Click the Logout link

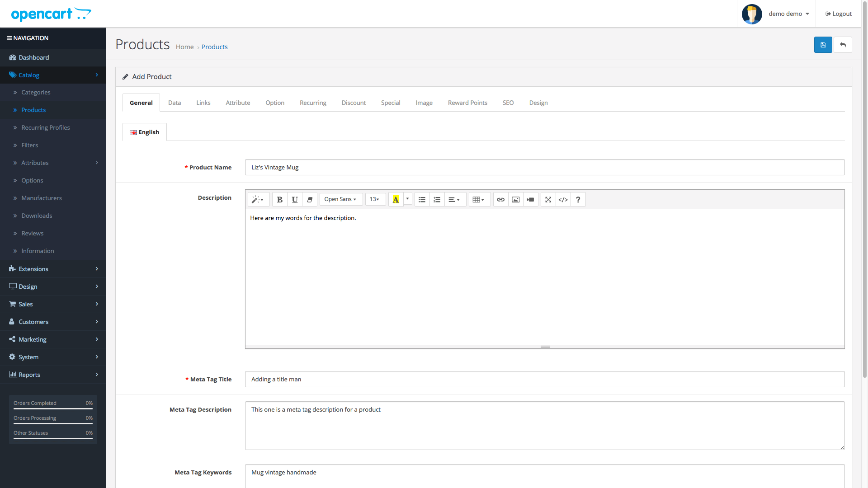tap(839, 14)
